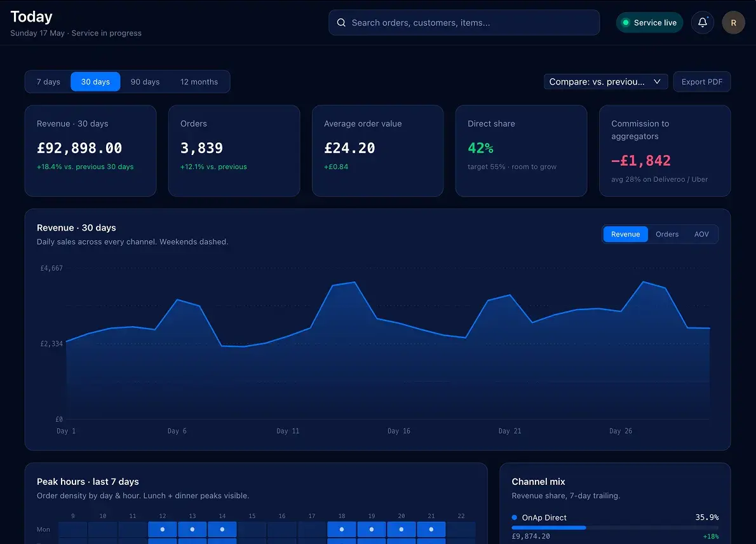Open the Orders metric card

(234, 151)
